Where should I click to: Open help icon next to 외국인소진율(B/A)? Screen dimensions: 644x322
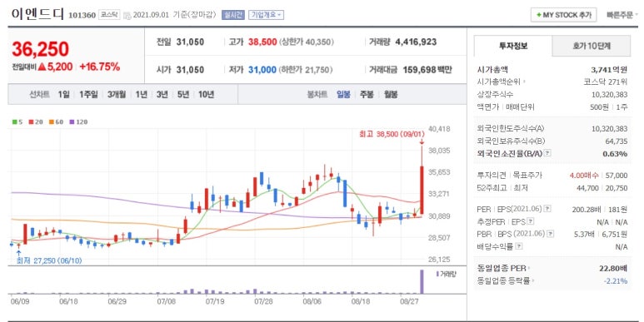point(547,153)
